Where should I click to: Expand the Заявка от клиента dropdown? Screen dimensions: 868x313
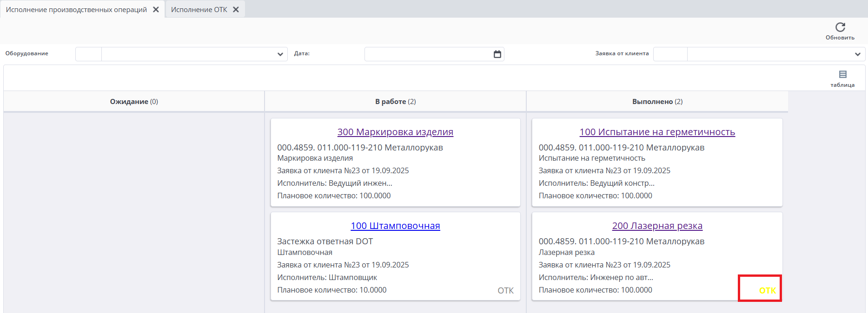[x=857, y=54]
